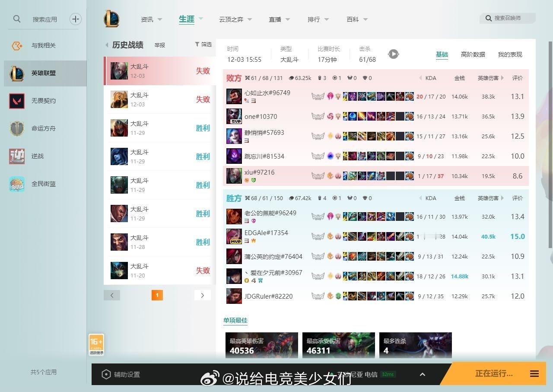Viewport: 553px width, 392px height.
Task: Go to next page of match history
Action: (x=203, y=295)
